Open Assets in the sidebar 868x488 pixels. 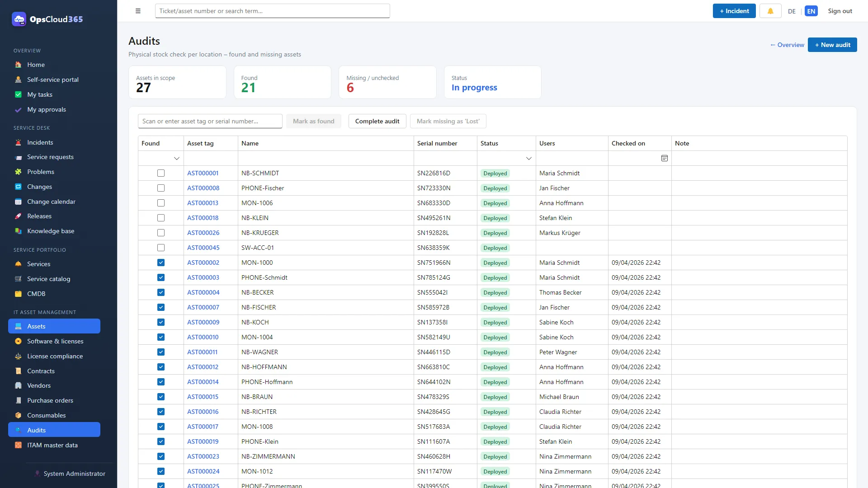pos(54,326)
